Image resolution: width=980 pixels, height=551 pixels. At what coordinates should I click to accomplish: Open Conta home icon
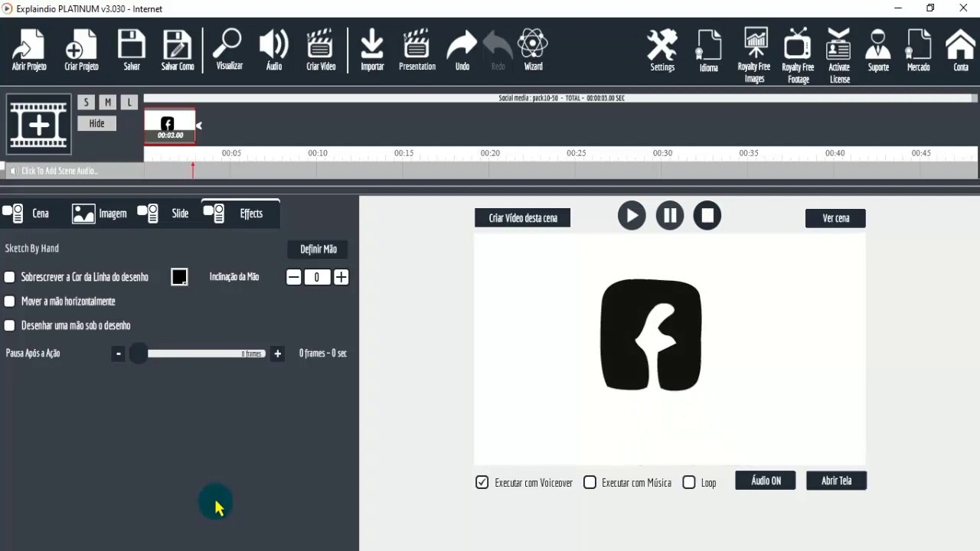[961, 51]
